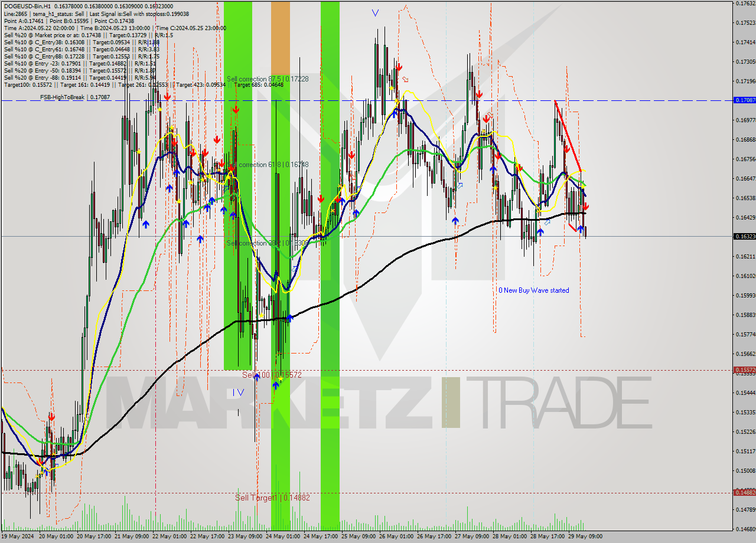Click the '25 May 09:00' time label
The width and height of the screenshot is (756, 543).
(x=359, y=537)
